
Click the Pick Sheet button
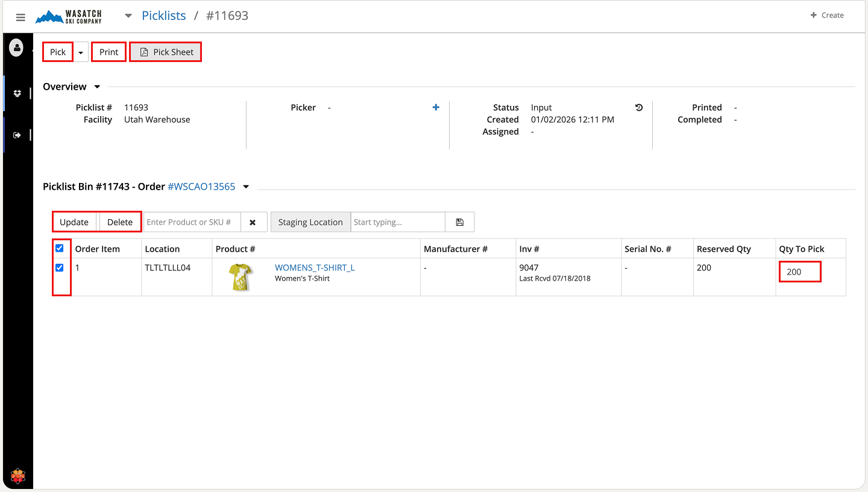tap(166, 52)
